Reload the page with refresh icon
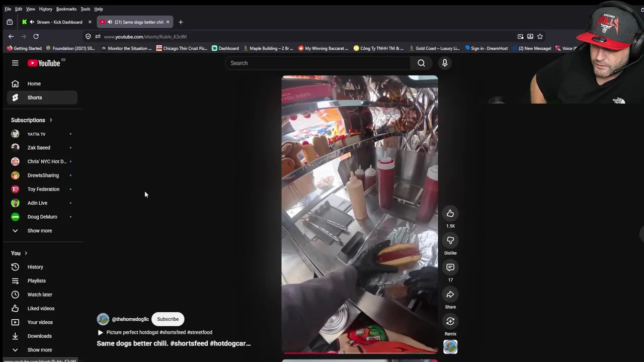 [x=36, y=36]
